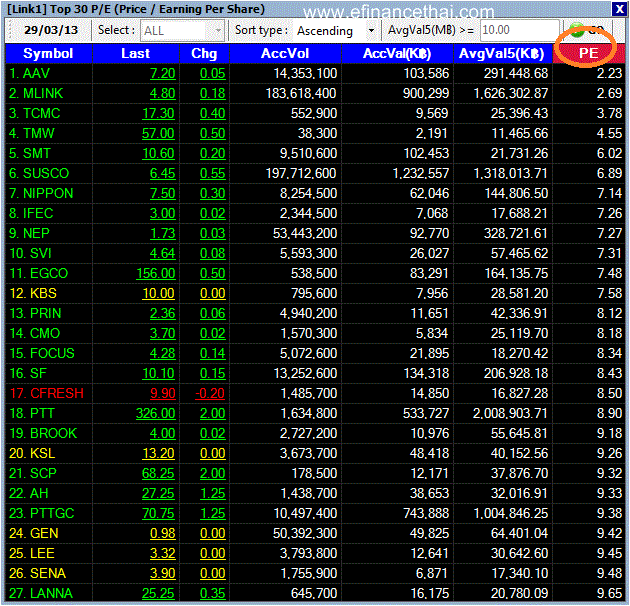Click the AvgVal5(MB) 10.00 input field
Image resolution: width=630 pixels, height=606 pixels.
pyautogui.click(x=519, y=31)
